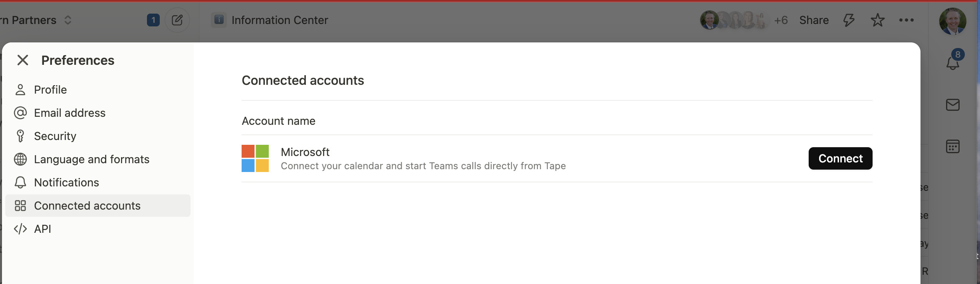Open Language and formats settings
Image resolution: width=980 pixels, height=284 pixels.
coord(98,159)
